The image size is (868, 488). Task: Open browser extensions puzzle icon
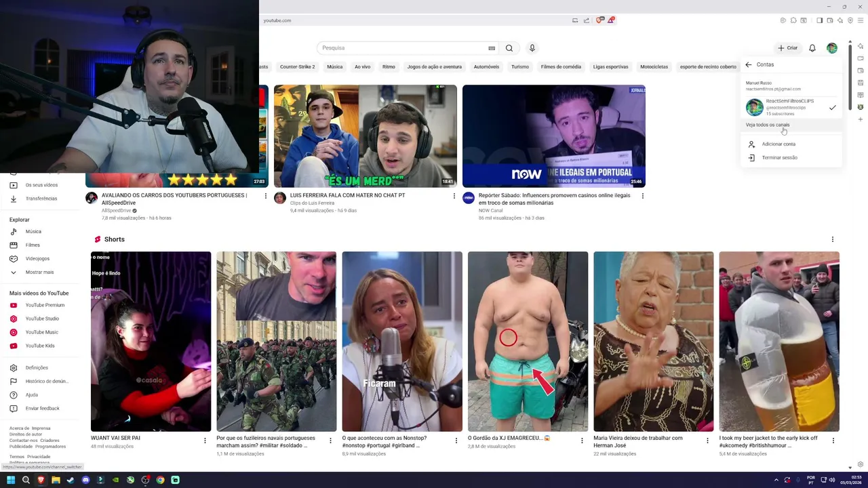793,20
